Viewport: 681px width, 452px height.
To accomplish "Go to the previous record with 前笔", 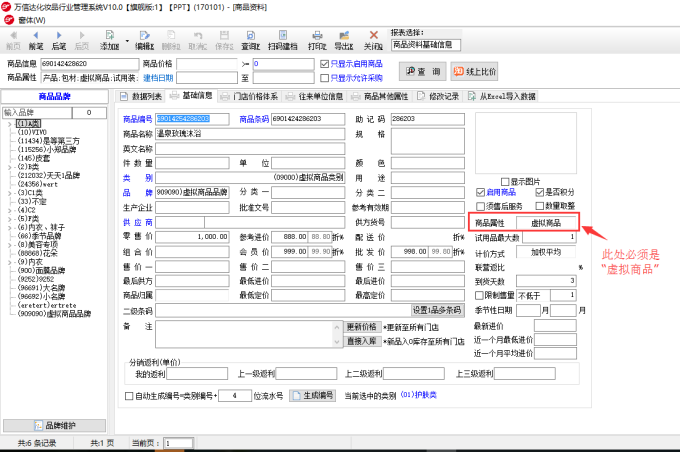I will [36, 40].
